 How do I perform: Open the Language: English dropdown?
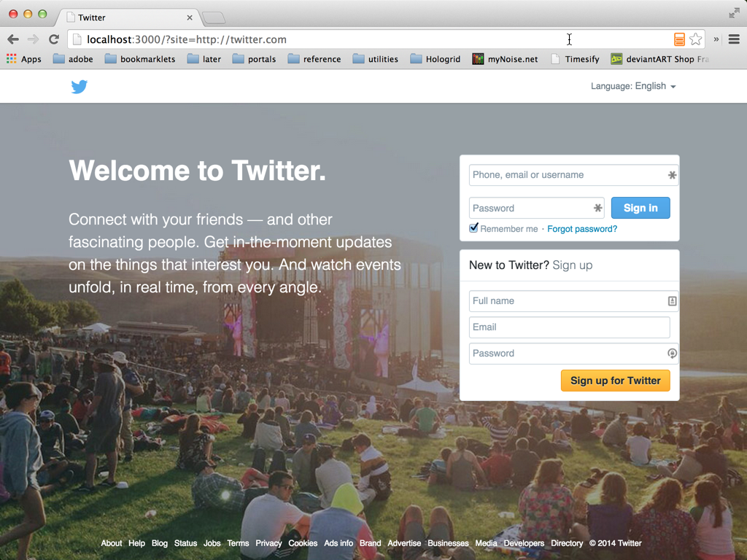tap(633, 86)
